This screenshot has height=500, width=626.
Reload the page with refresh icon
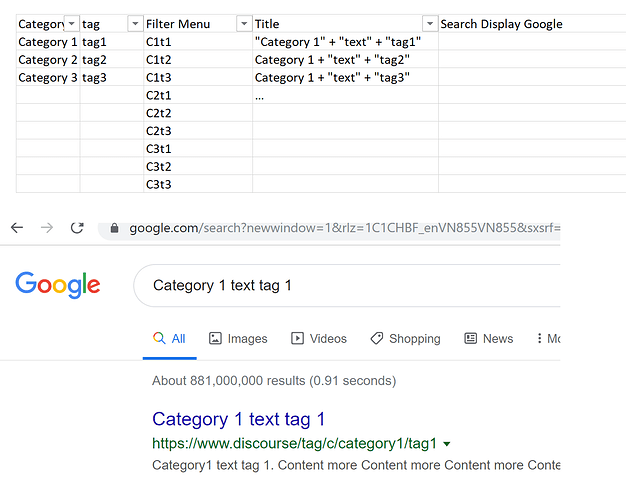click(x=77, y=228)
